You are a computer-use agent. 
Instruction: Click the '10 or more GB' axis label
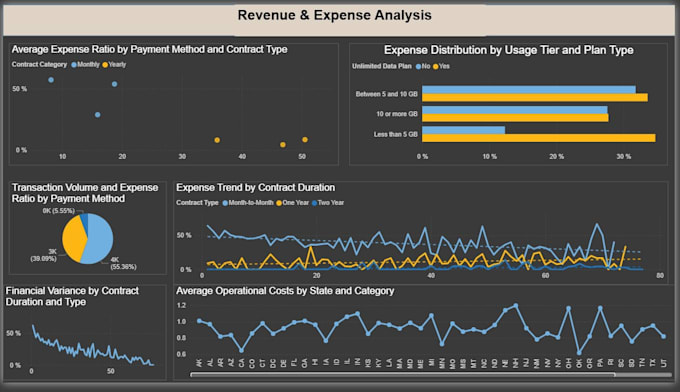[397, 114]
